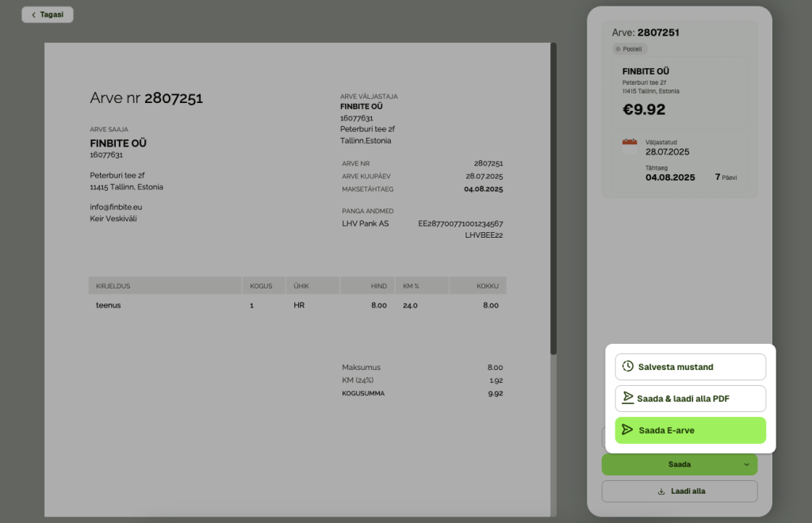Click the Pooleli status badge
Screen dimensions: 812x523
(630, 49)
